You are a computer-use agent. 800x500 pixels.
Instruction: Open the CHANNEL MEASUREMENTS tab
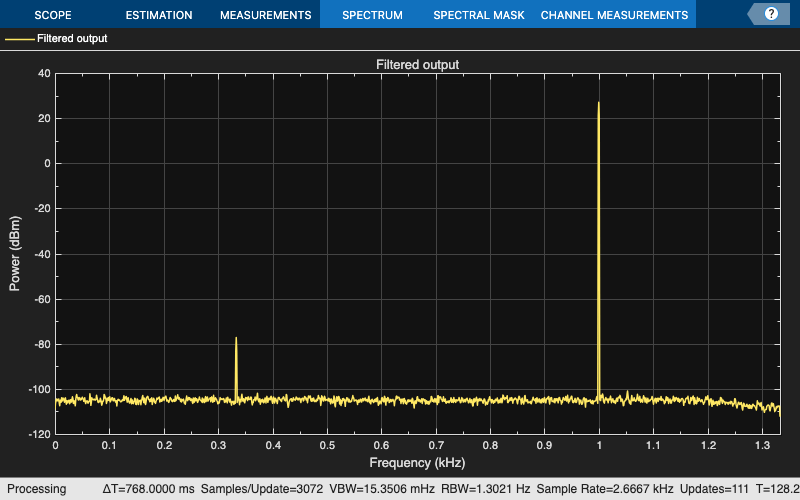tap(614, 15)
